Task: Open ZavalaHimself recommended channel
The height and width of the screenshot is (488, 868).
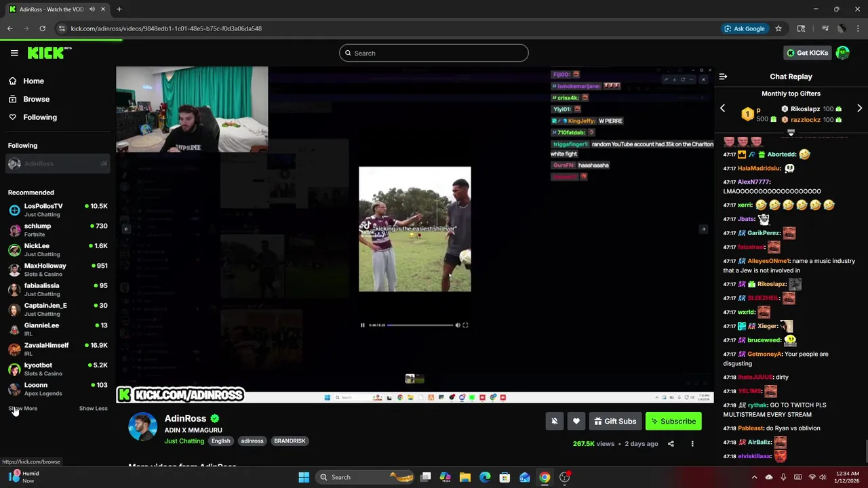Action: click(x=58, y=349)
